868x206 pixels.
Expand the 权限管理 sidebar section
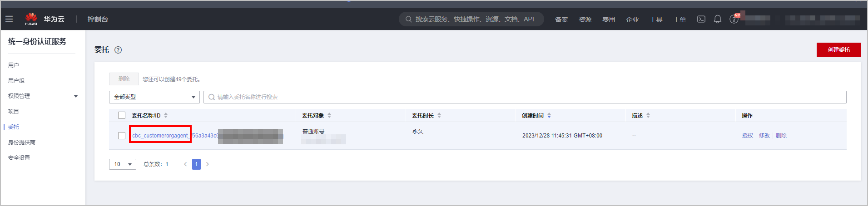point(76,96)
